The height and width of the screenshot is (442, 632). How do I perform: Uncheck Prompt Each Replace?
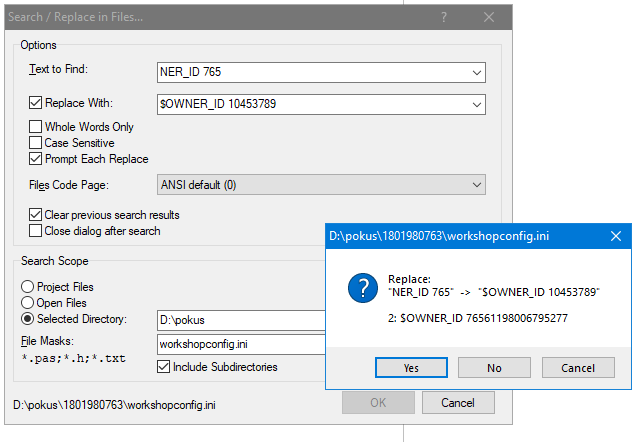click(36, 159)
